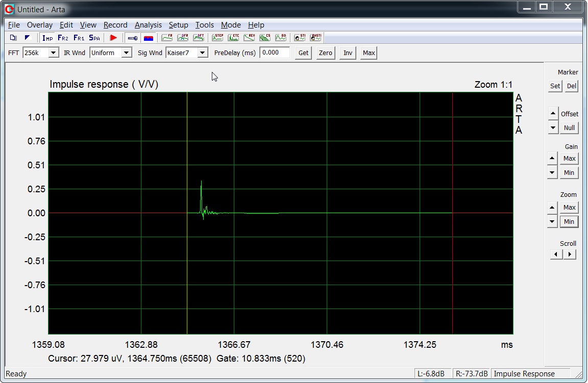Open the Overlay menu

click(x=40, y=25)
